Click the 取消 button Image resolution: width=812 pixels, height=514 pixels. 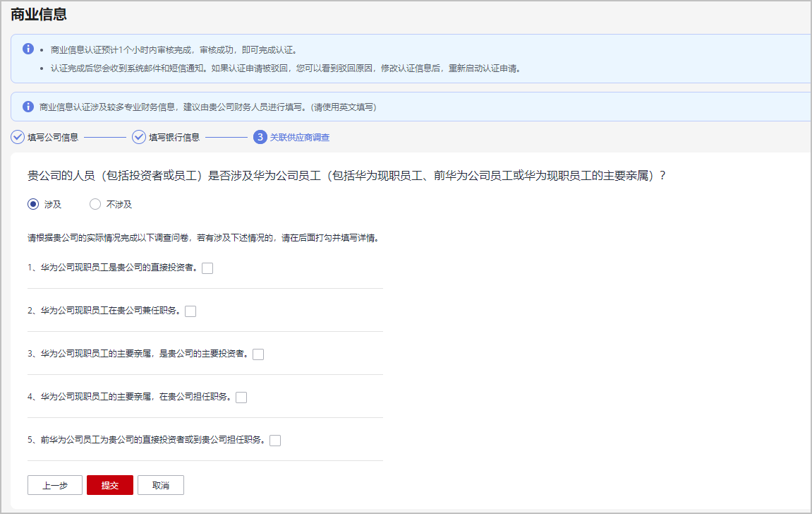(161, 485)
